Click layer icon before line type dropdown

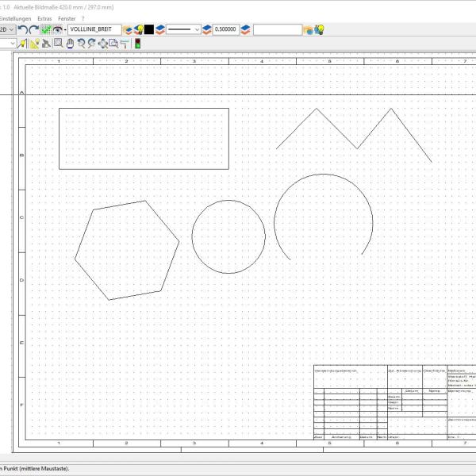coord(160,30)
